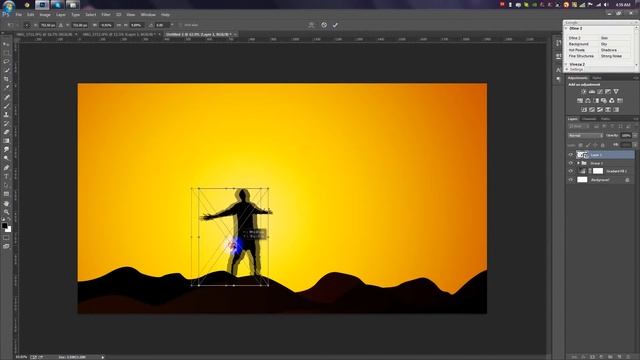Toggle lock transparent pixels

(x=581, y=145)
